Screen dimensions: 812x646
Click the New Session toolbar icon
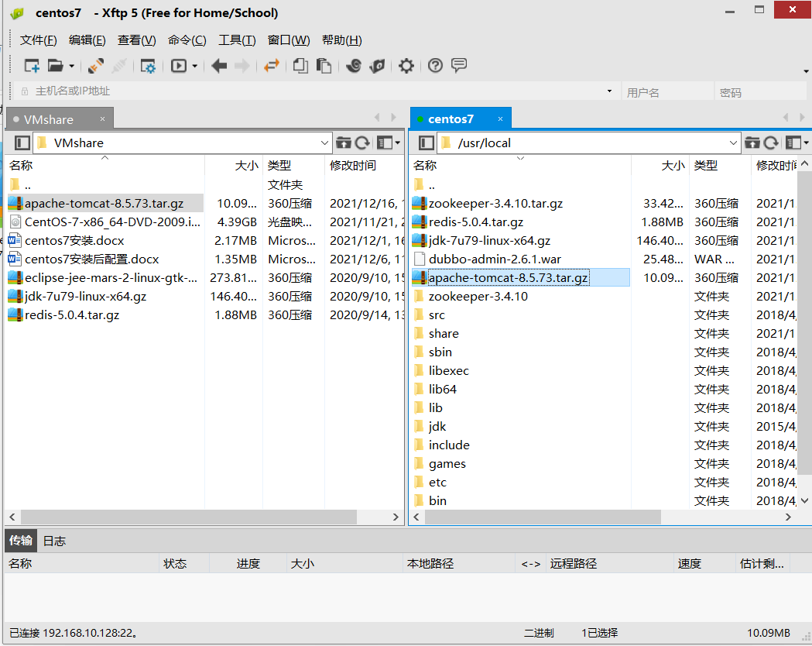(32, 66)
